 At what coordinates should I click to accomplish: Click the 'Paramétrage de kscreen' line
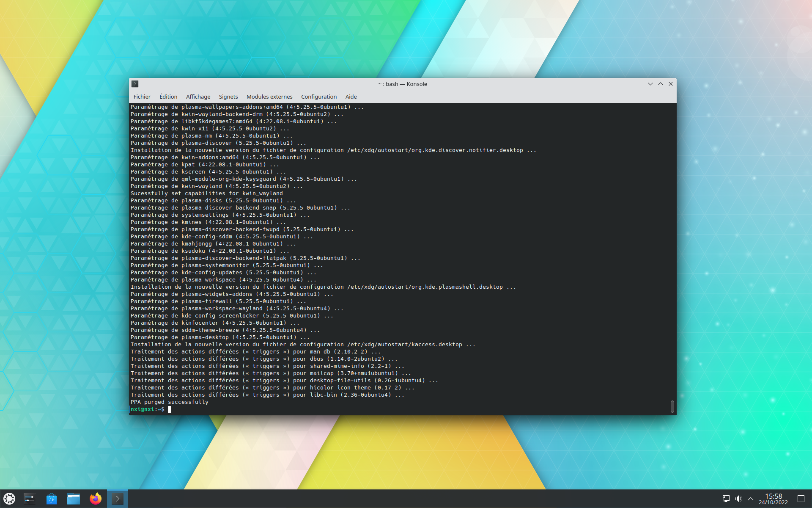tap(208, 172)
